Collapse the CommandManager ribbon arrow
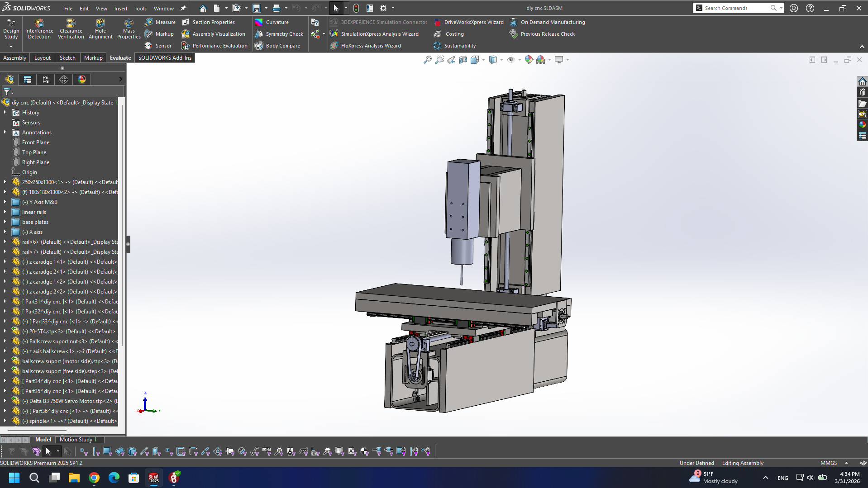The width and height of the screenshot is (868, 488). (862, 47)
